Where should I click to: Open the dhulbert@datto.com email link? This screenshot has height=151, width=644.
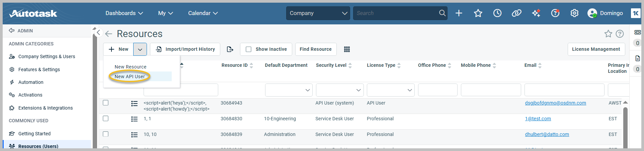[x=547, y=134]
